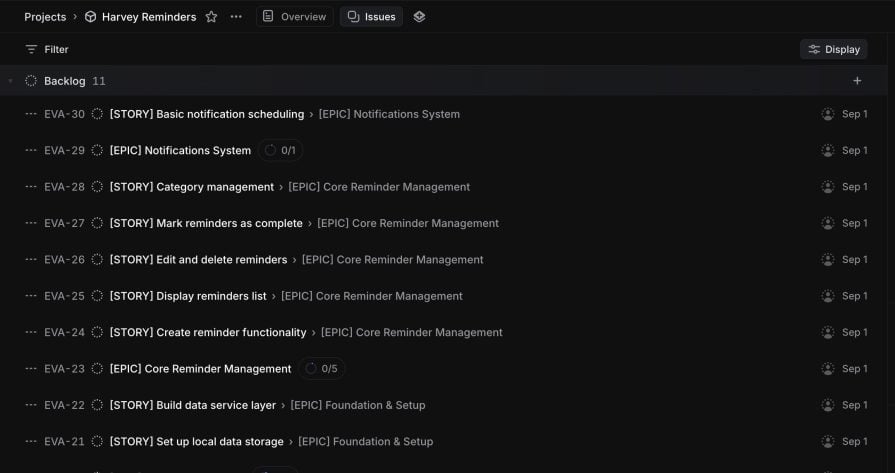Viewport: 895px width, 473px height.
Task: Click the Harvey Reminders cube icon
Action: click(x=90, y=17)
